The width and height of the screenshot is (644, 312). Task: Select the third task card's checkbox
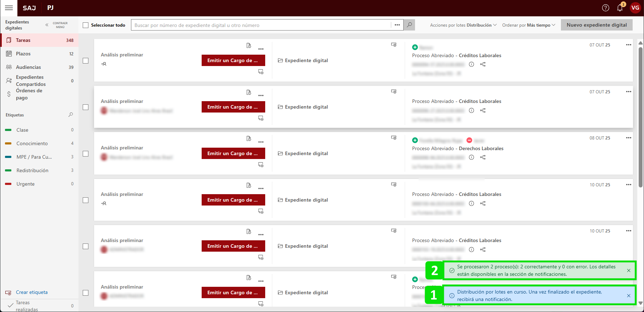(x=86, y=154)
